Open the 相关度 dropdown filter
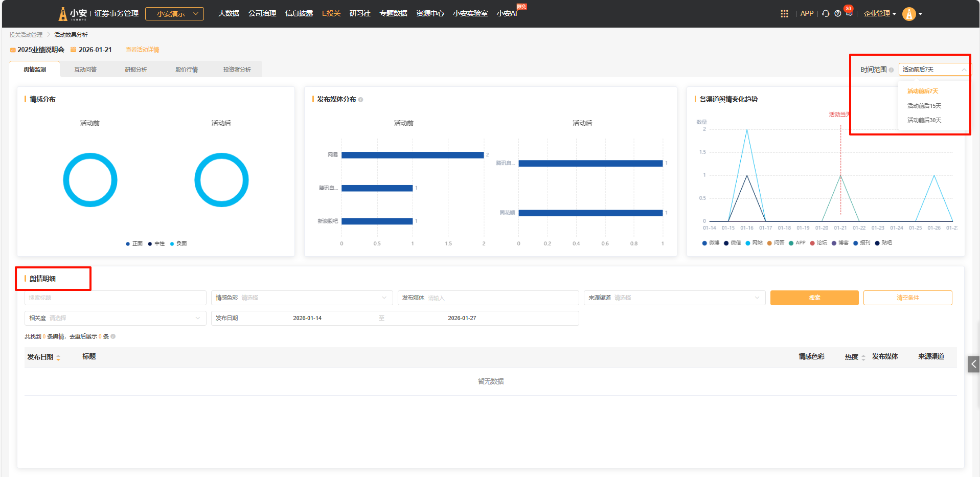 [x=115, y=318]
